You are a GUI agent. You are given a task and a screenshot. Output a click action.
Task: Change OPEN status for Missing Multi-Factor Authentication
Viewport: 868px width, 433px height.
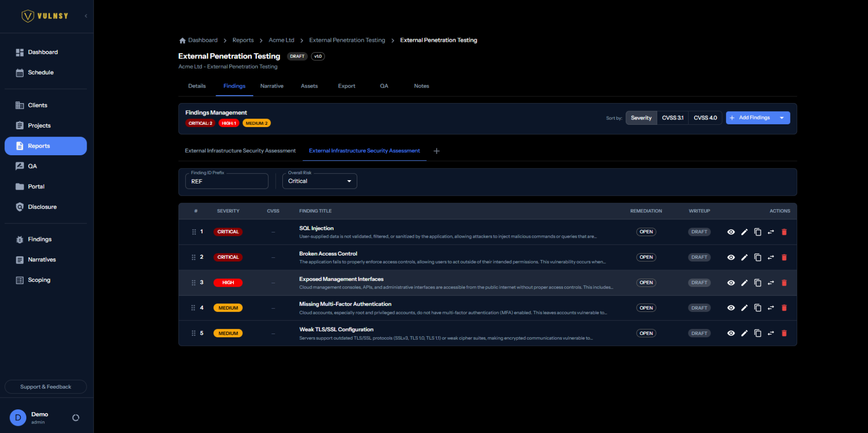pyautogui.click(x=646, y=308)
